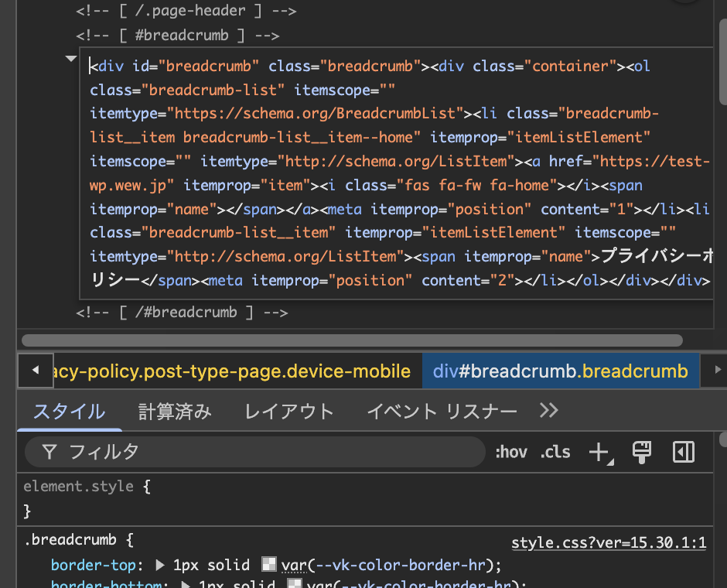
Task: Open the 計算済み tab
Action: (175, 412)
